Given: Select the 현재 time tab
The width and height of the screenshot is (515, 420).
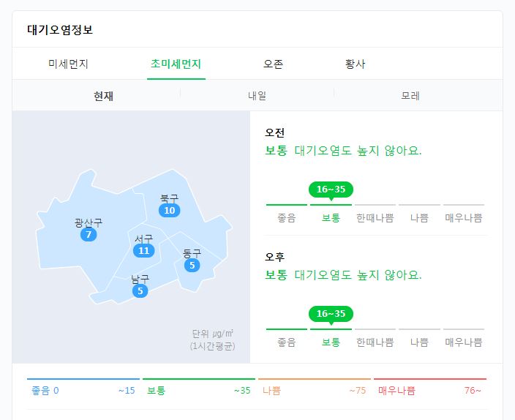Looking at the screenshot, I should [103, 96].
